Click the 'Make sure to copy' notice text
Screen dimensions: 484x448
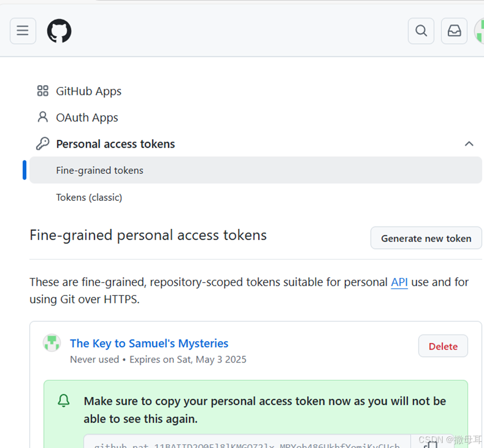point(265,410)
